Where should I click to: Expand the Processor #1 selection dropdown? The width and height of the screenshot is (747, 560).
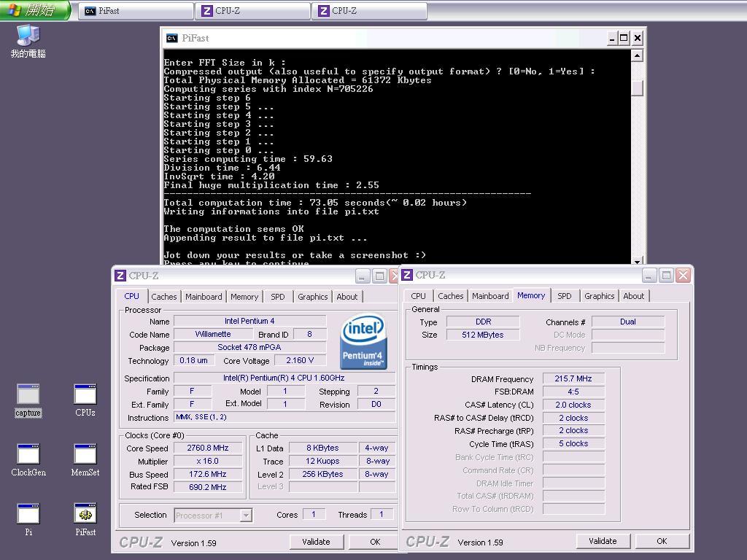tap(246, 516)
